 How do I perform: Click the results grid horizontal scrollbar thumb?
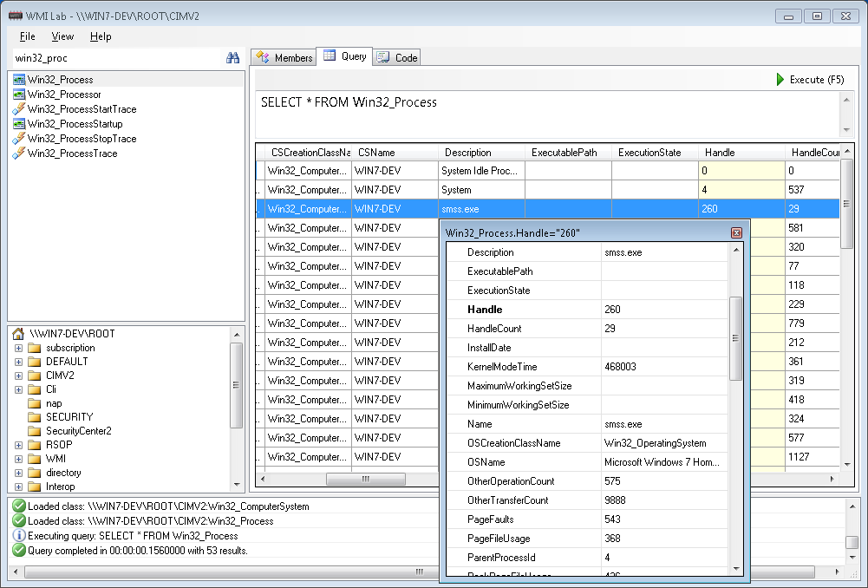[366, 479]
